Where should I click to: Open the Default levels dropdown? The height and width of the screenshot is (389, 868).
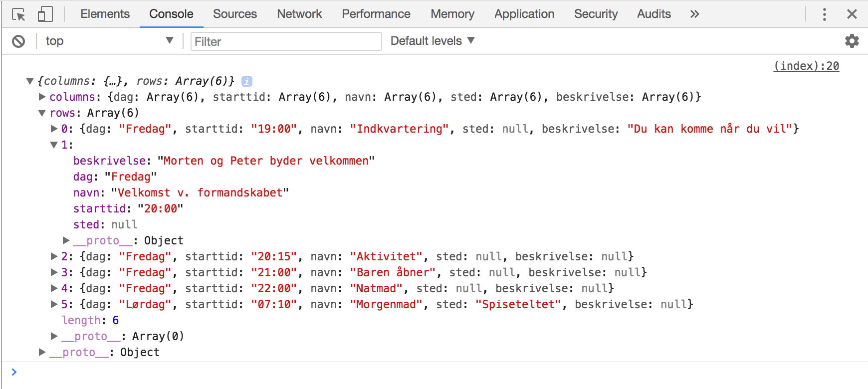pos(432,40)
